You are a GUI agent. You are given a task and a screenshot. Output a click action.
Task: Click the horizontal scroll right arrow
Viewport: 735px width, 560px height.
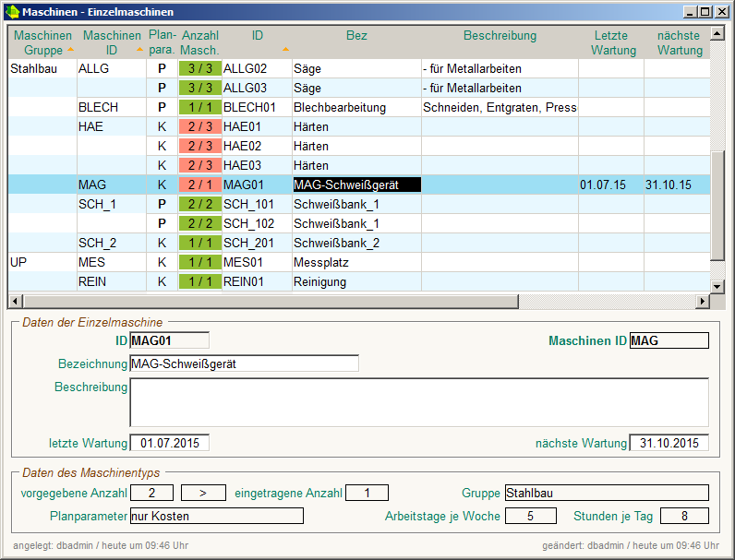click(x=702, y=301)
